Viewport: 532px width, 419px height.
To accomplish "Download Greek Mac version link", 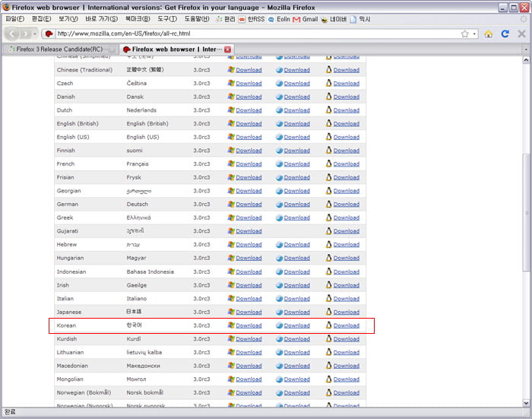I will pos(297,217).
